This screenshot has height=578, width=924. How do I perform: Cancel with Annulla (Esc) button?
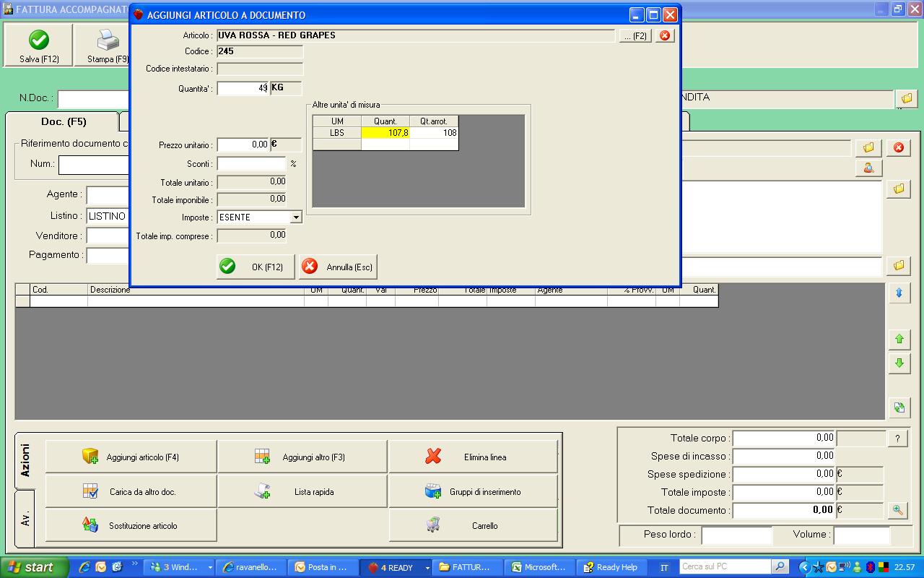point(338,267)
